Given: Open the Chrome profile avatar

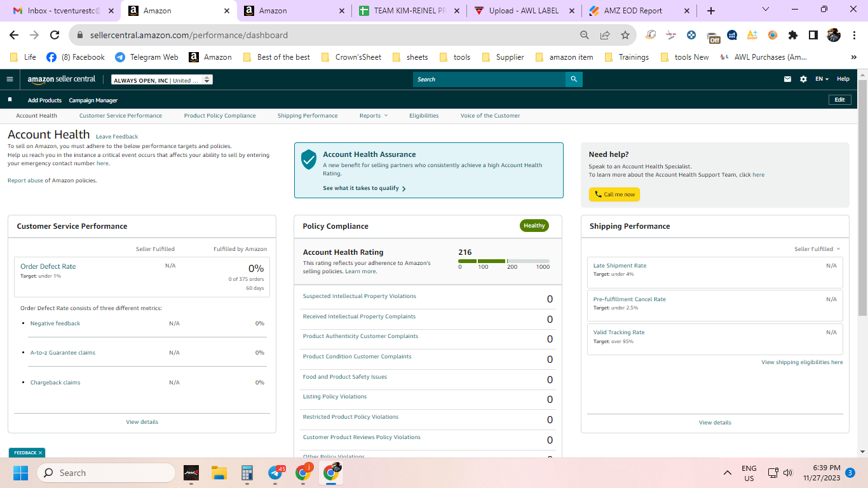Looking at the screenshot, I should pos(834,35).
